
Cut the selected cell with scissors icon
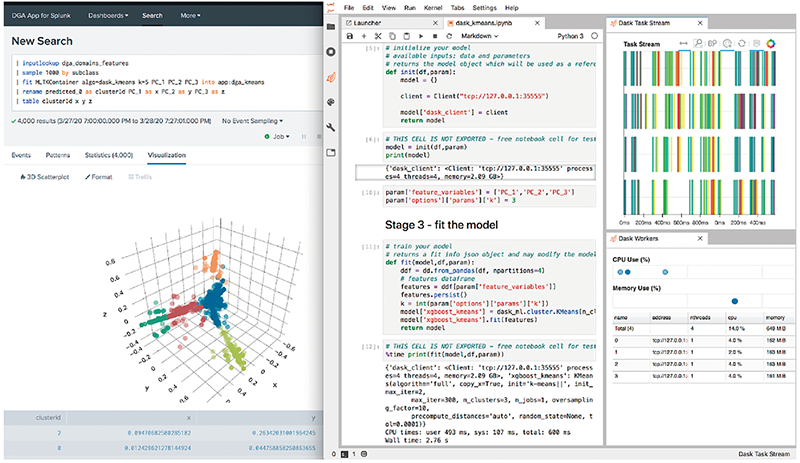378,35
